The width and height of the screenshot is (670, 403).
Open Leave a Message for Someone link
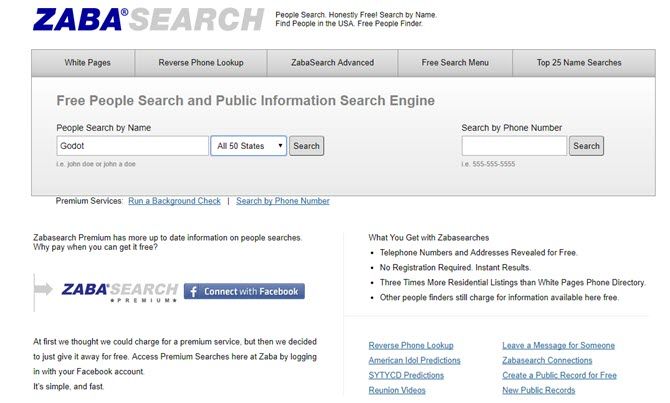[558, 345]
